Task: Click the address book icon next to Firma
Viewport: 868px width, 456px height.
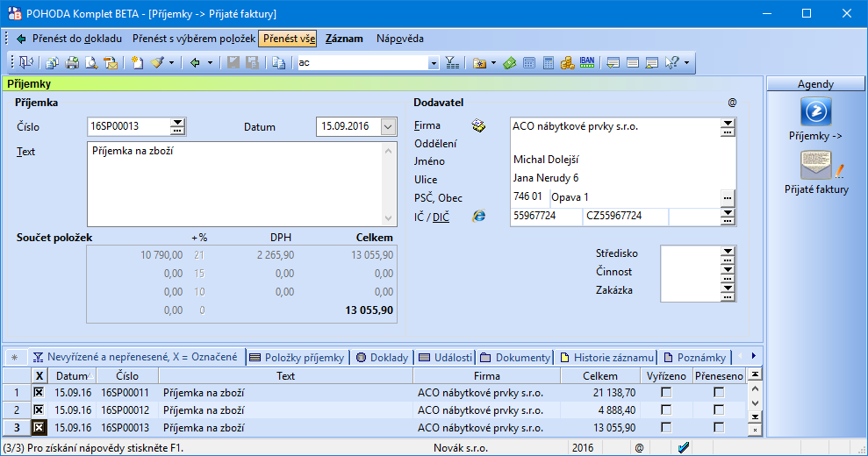Action: [x=478, y=126]
